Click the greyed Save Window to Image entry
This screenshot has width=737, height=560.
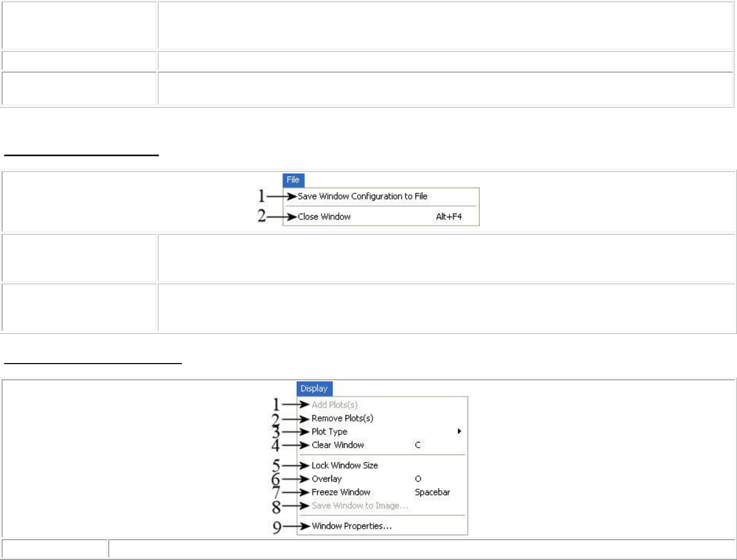360,506
